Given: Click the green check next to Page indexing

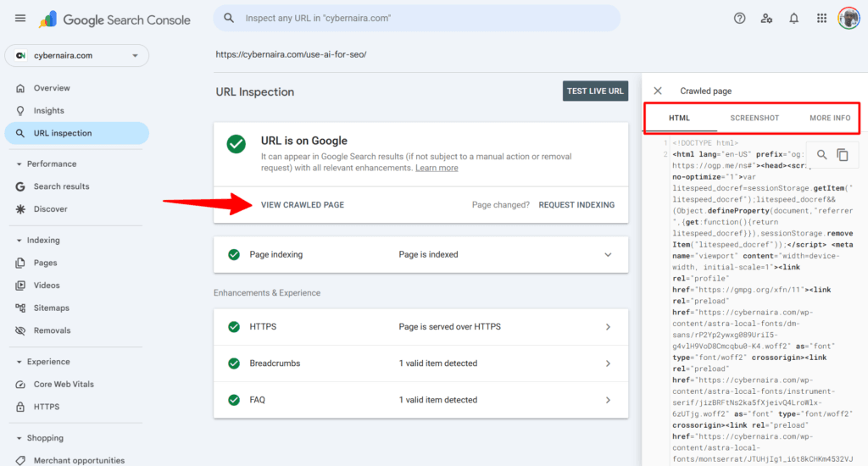Looking at the screenshot, I should [x=234, y=254].
